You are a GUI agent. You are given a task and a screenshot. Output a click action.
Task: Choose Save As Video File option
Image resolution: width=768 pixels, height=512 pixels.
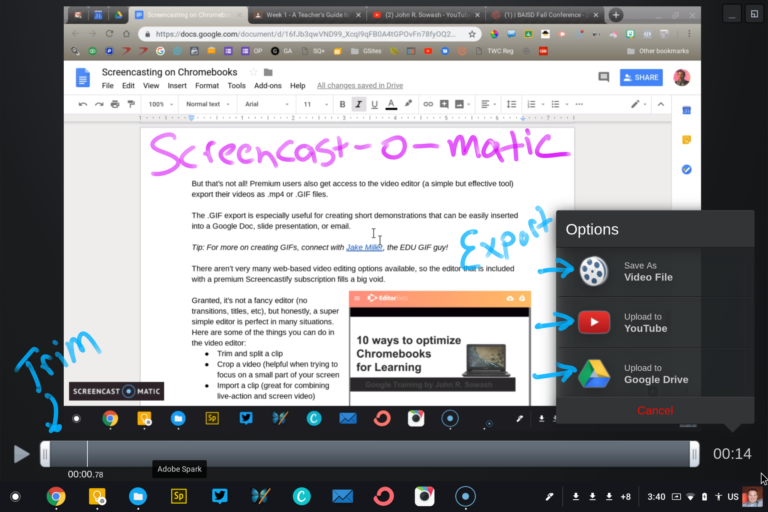pos(654,272)
